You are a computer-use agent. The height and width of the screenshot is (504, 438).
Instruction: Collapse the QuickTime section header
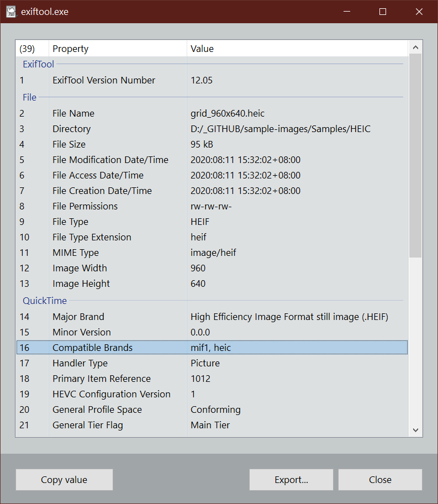[44, 301]
